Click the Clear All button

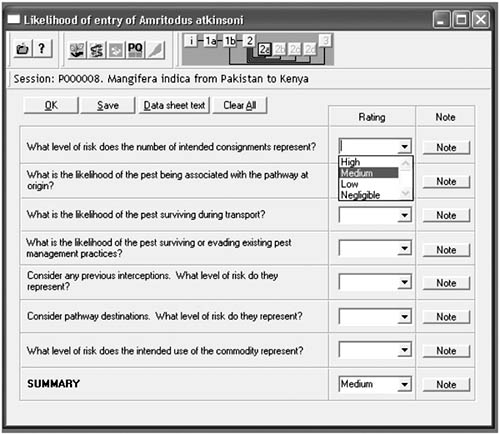click(x=240, y=105)
